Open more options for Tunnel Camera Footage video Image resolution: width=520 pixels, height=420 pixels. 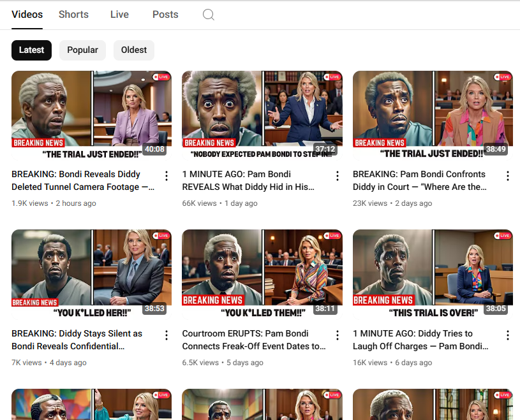[167, 176]
